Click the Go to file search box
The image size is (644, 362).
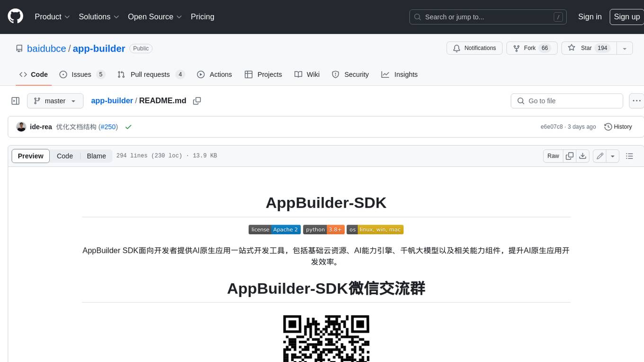coord(567,101)
